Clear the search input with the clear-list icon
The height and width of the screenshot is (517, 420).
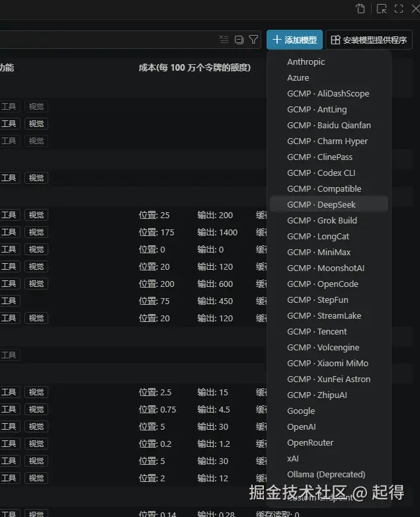pos(224,40)
